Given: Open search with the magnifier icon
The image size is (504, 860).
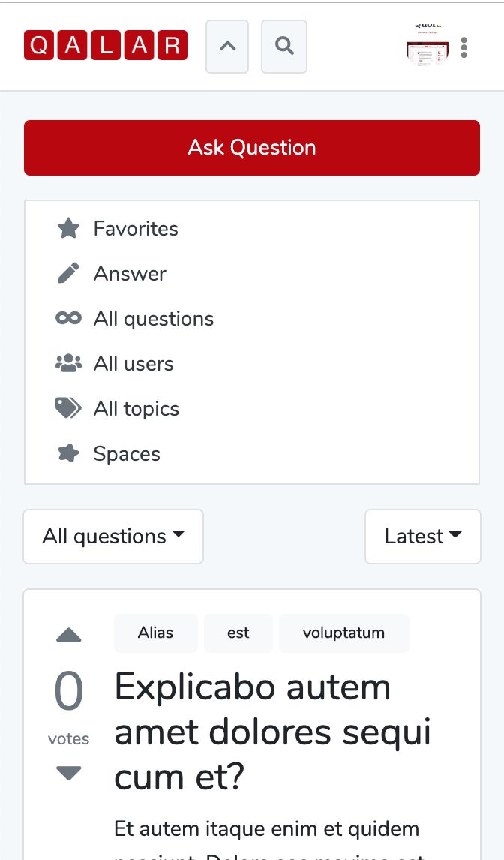Looking at the screenshot, I should click(x=284, y=47).
